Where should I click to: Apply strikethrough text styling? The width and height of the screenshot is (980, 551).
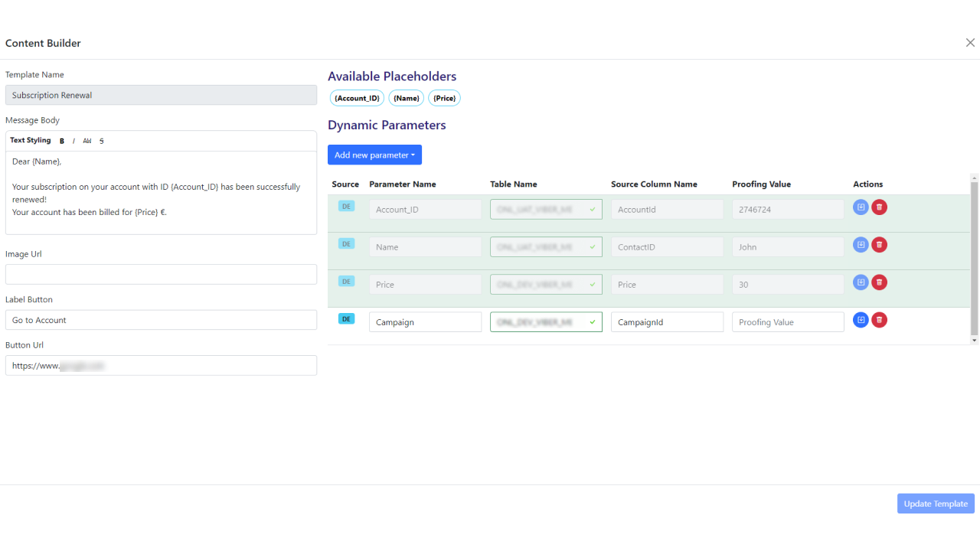point(102,141)
